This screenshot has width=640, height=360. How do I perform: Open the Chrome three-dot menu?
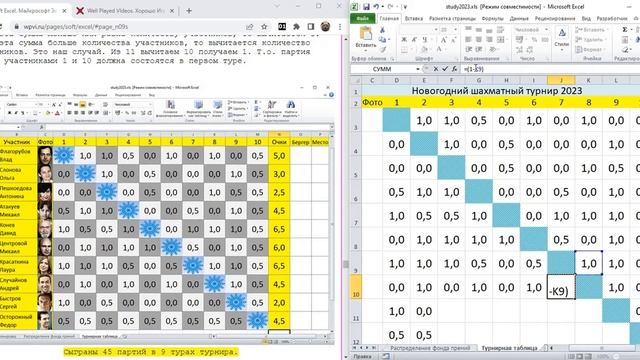click(x=340, y=27)
